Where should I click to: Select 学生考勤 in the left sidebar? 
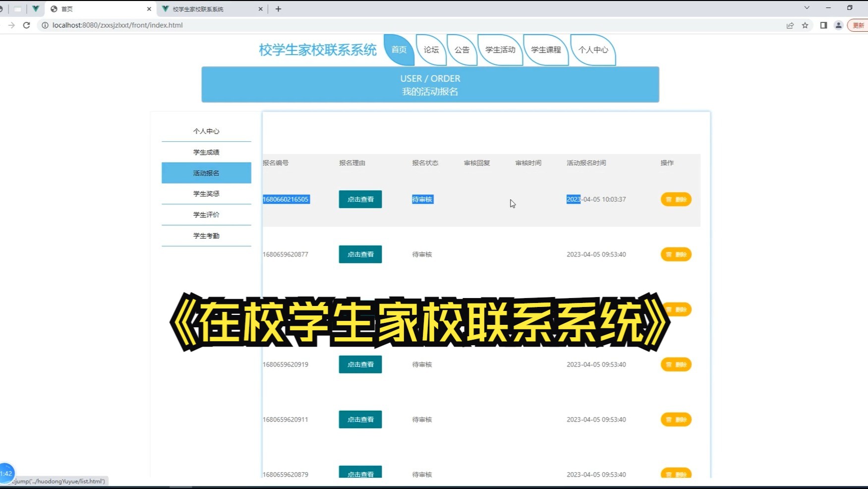pos(206,236)
